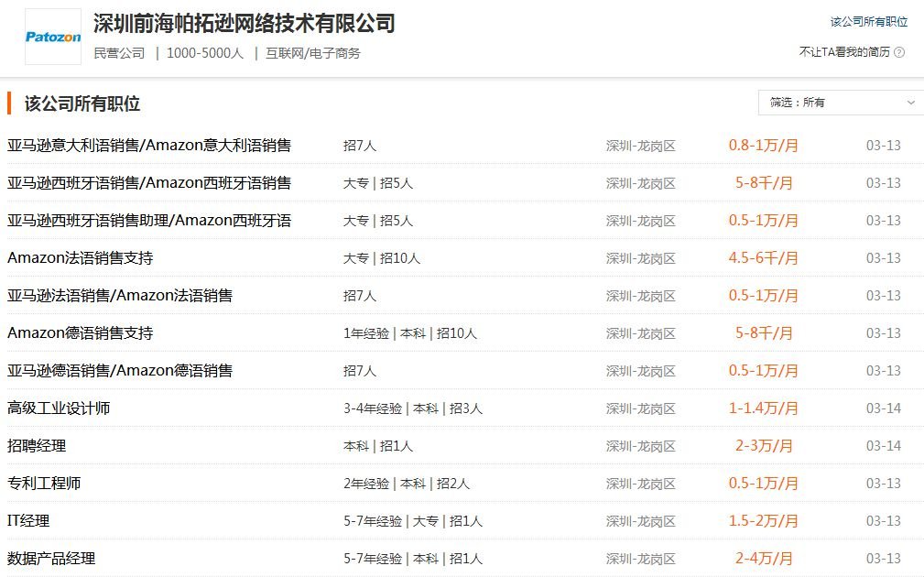924x577 pixels.
Task: Click salary 2-3万/月 of 招聘经理
Action: coord(764,445)
